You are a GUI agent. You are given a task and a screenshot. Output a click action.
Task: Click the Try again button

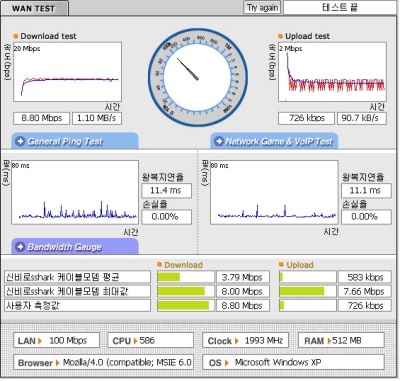pyautogui.click(x=262, y=7)
